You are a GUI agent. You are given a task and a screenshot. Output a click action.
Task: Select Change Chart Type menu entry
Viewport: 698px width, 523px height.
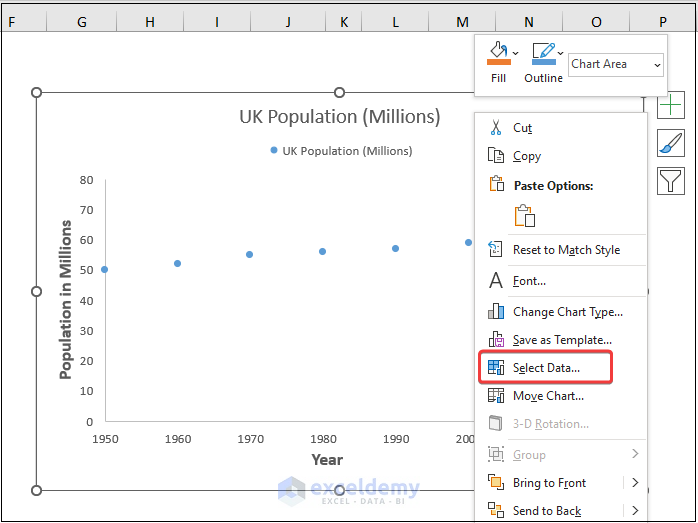tap(567, 312)
